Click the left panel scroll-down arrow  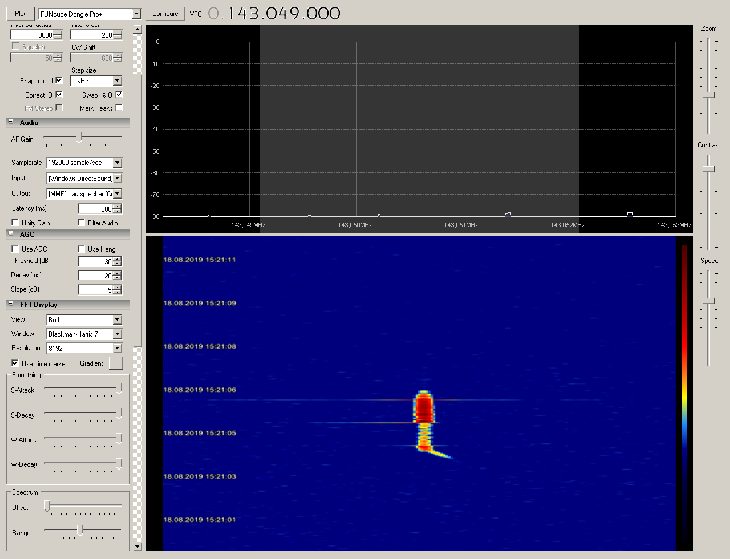137,547
